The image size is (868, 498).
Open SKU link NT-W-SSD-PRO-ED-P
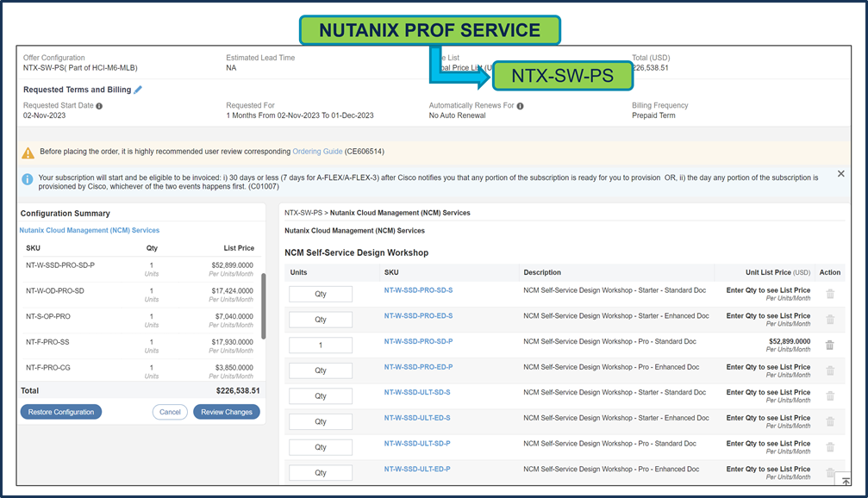[x=419, y=367]
